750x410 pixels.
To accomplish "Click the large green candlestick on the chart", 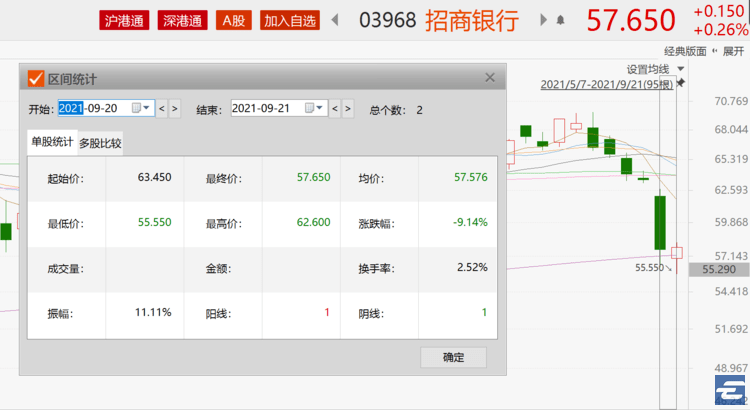I will pyautogui.click(x=660, y=222).
